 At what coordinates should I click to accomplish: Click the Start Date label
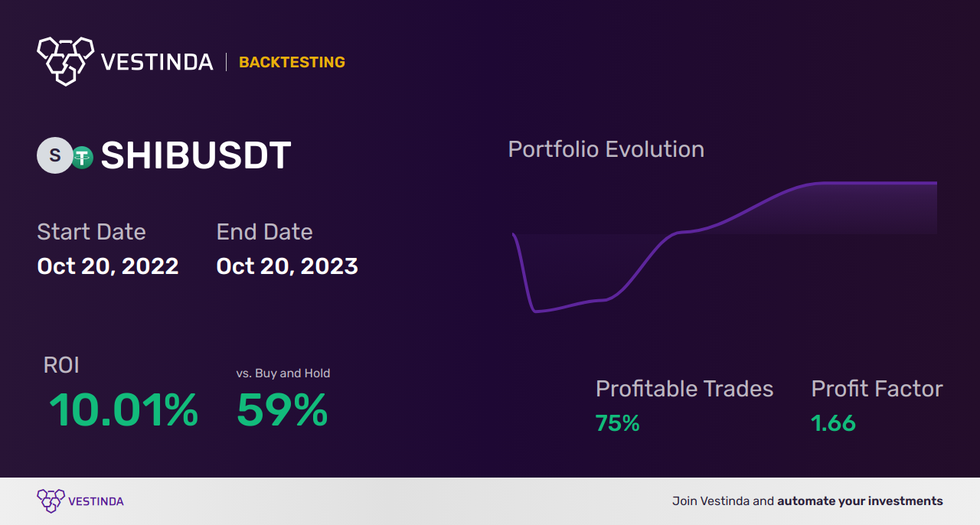91,232
